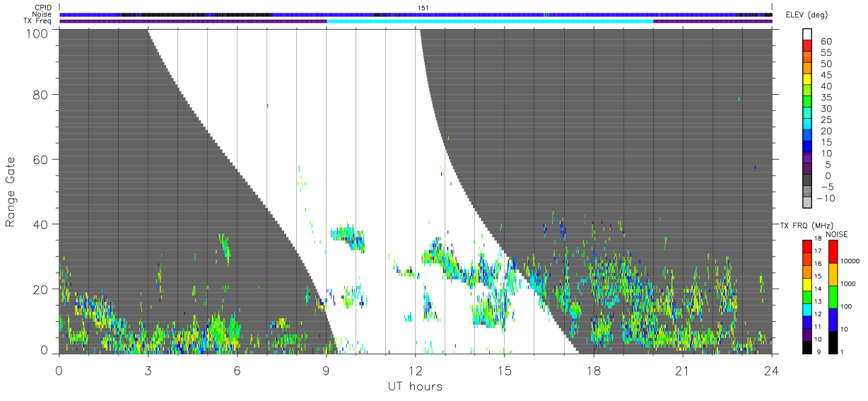Click the 'NOISE' legend title
The height and width of the screenshot is (401, 868).
pyautogui.click(x=837, y=234)
